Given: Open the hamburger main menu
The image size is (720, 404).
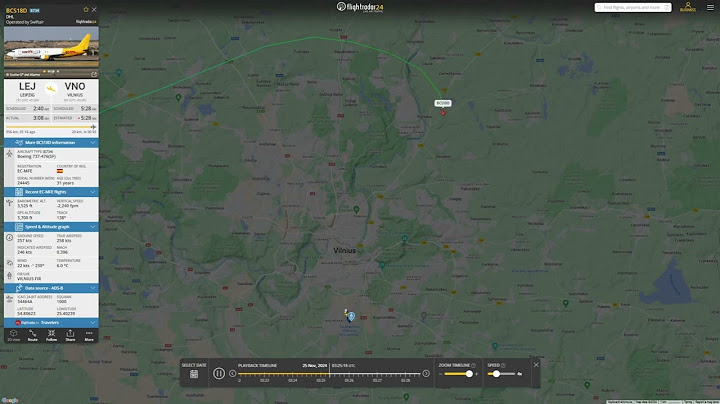Looking at the screenshot, I should click(x=710, y=7).
